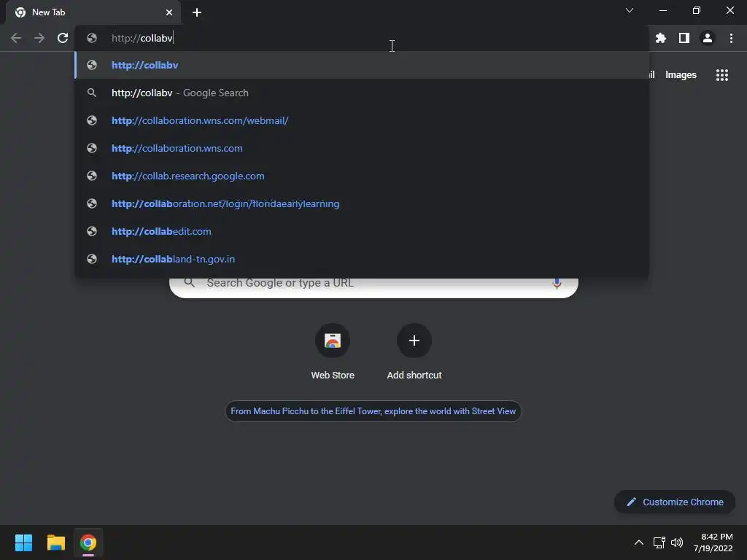Image resolution: width=747 pixels, height=560 pixels.
Task: Open the network status tray icon
Action: (x=659, y=542)
